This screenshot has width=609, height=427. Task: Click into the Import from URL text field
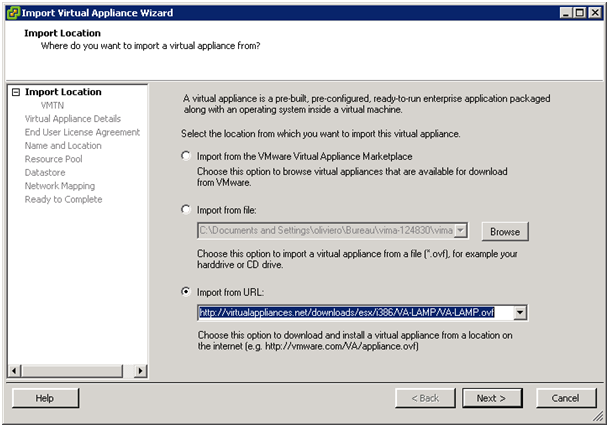click(x=355, y=312)
